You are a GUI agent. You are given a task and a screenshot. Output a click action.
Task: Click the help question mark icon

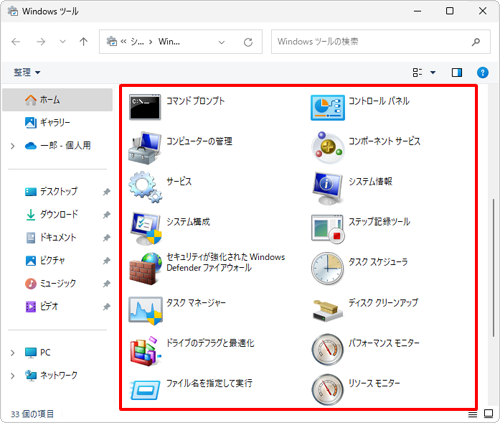click(x=483, y=72)
